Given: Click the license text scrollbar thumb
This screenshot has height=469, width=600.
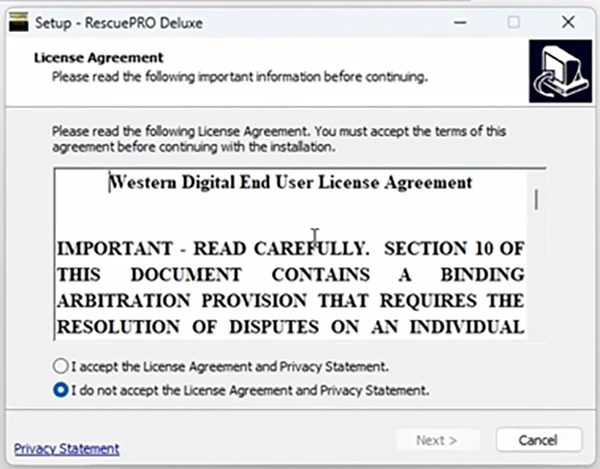Looking at the screenshot, I should (536, 199).
